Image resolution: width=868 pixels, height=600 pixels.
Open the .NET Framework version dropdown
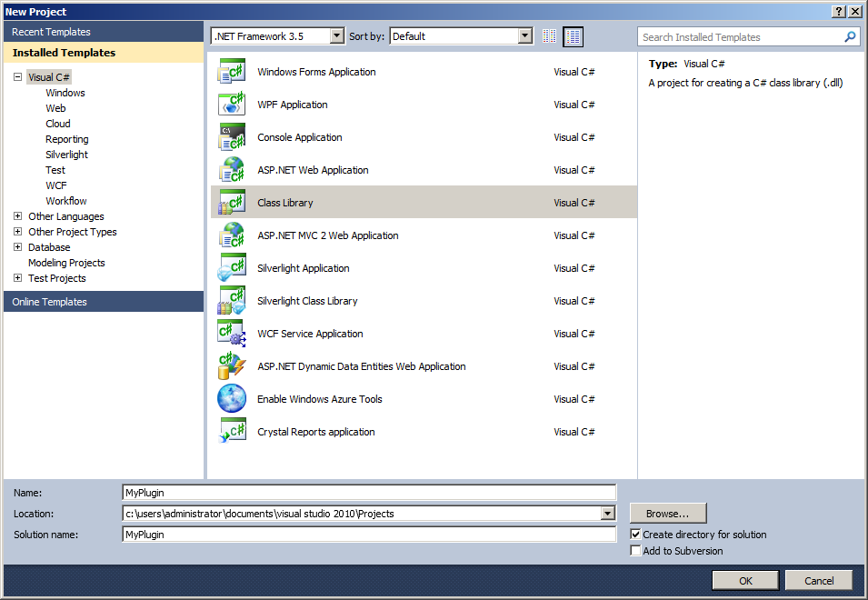coord(336,36)
